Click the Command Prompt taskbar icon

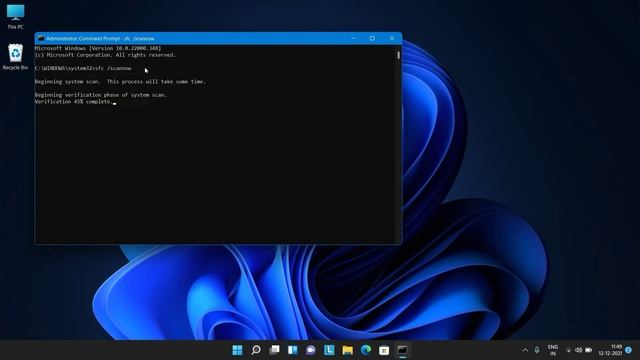coord(402,350)
